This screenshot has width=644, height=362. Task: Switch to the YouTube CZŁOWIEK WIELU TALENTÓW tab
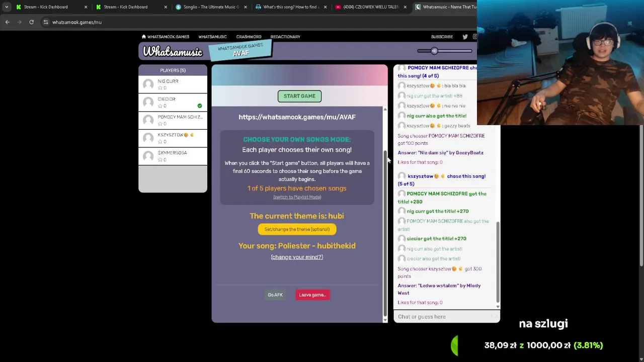point(371,7)
